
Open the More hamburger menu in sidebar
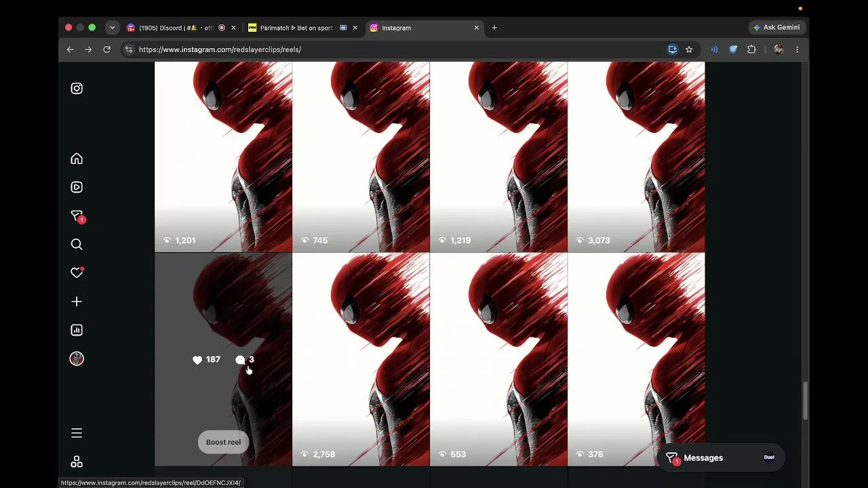click(x=77, y=432)
